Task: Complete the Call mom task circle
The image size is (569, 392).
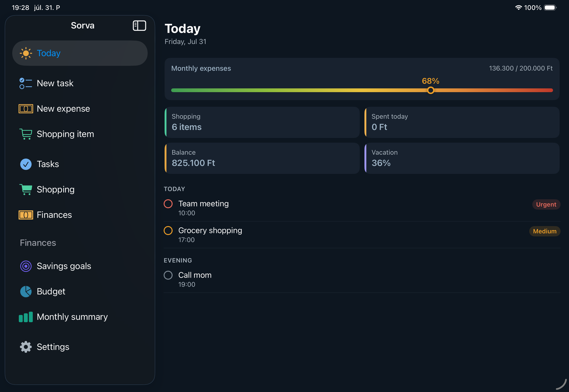Action: (168, 275)
